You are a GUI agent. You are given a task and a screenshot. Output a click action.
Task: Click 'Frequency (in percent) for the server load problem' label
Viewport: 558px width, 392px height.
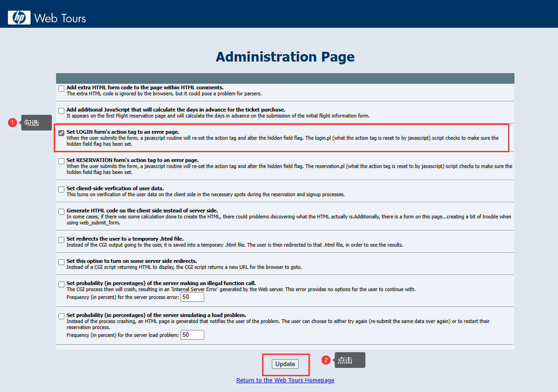click(x=123, y=335)
